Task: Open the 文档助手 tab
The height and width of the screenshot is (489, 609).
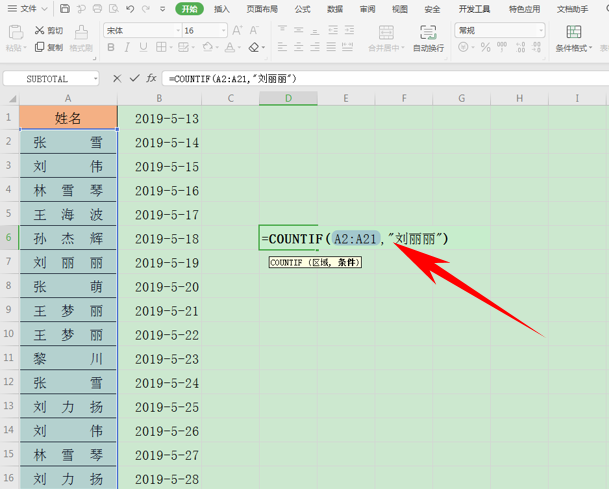Action: [572, 9]
